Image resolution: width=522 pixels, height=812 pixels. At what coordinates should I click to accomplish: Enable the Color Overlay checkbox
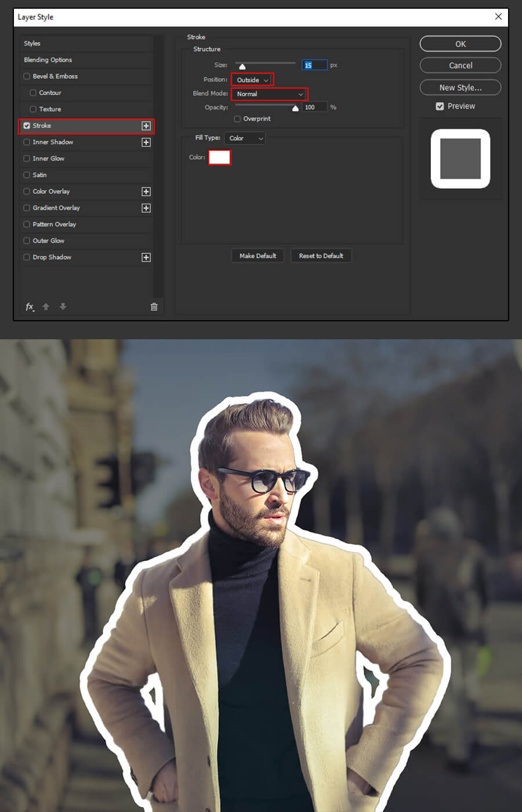27,191
